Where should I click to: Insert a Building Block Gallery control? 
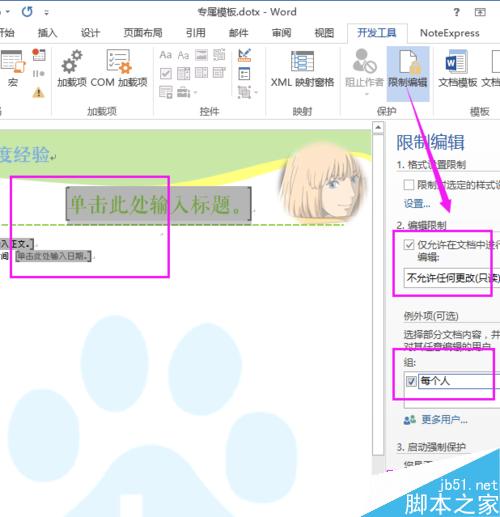coord(219,55)
